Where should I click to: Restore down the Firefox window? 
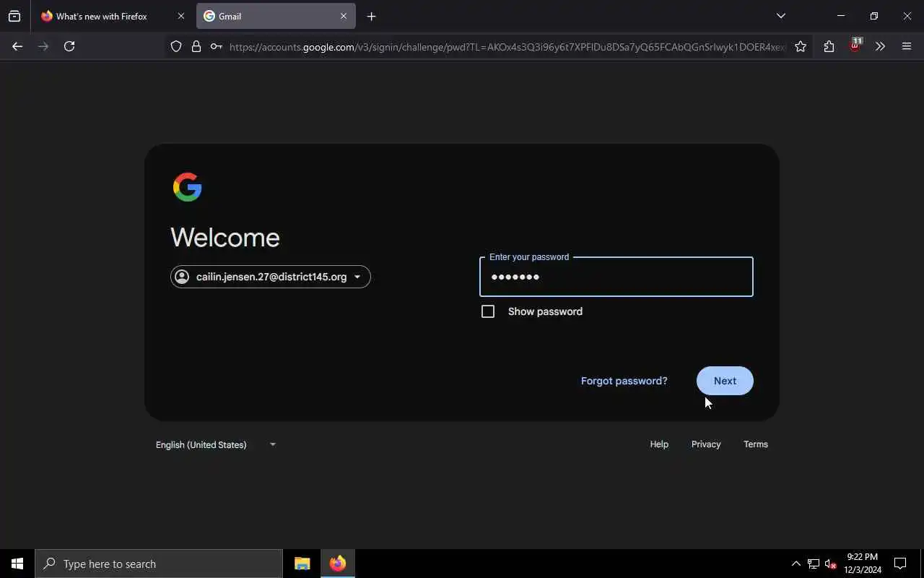[874, 16]
